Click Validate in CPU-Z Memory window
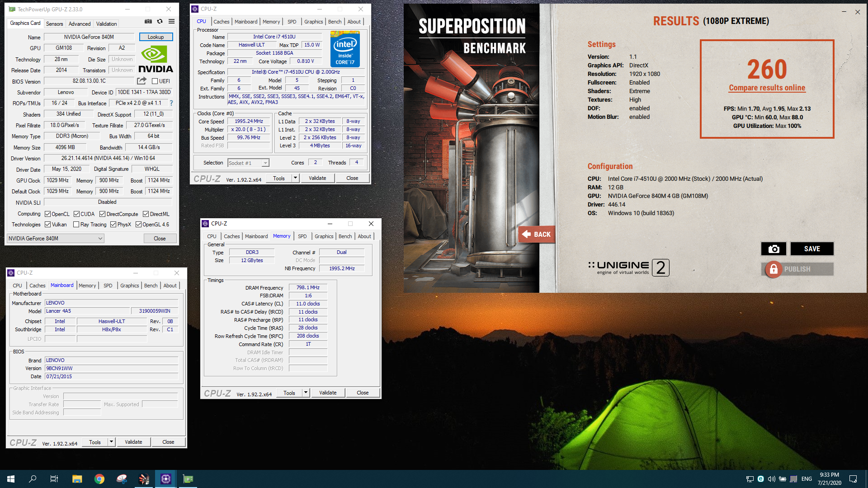The height and width of the screenshot is (488, 868). pos(328,393)
